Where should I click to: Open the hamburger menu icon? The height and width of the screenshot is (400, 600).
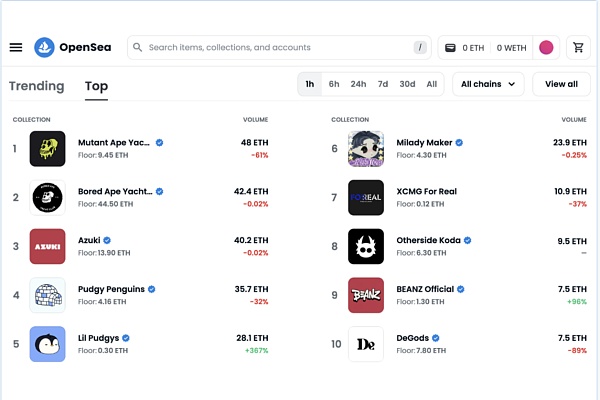click(x=16, y=47)
